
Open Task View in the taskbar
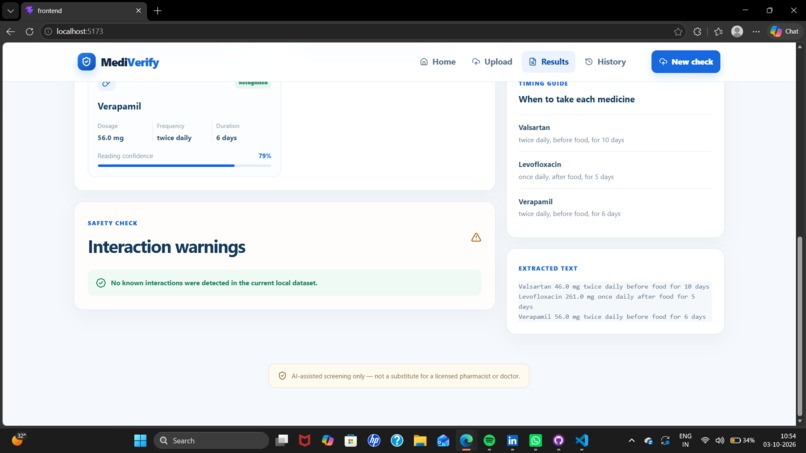(x=282, y=441)
